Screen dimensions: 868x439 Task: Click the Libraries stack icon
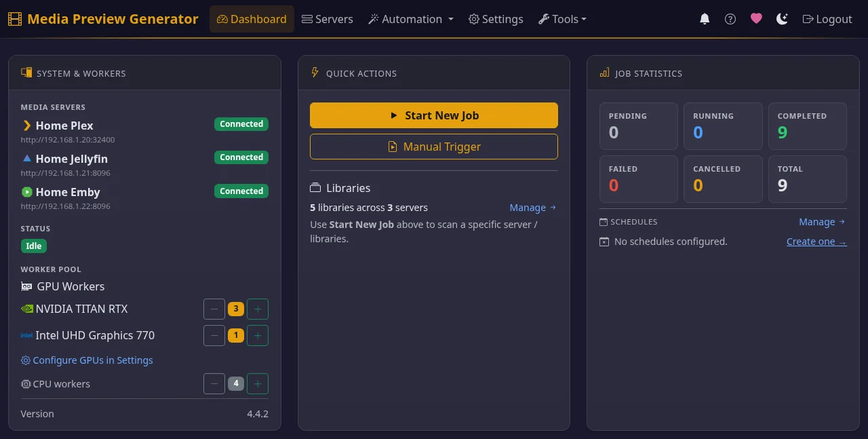pos(315,188)
